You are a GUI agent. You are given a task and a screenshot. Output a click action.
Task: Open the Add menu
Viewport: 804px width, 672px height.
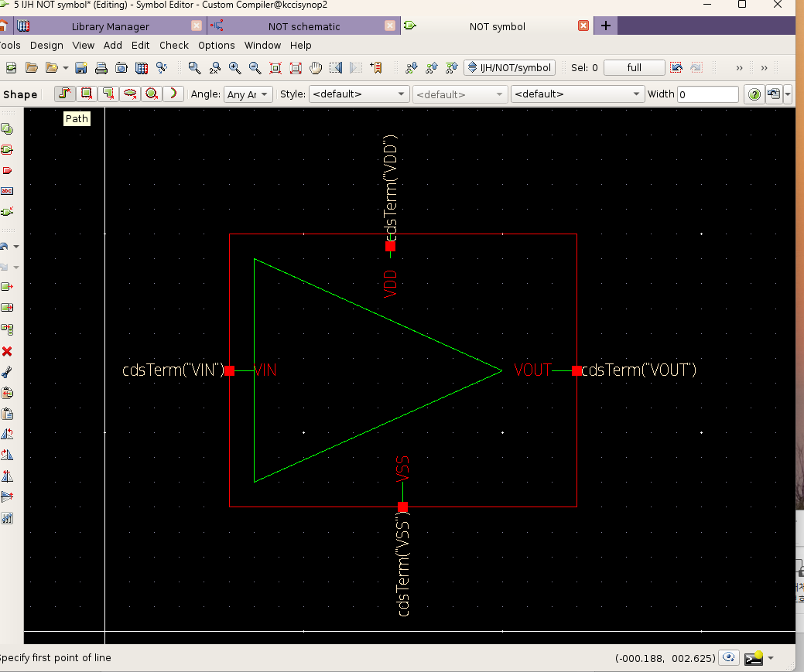113,45
